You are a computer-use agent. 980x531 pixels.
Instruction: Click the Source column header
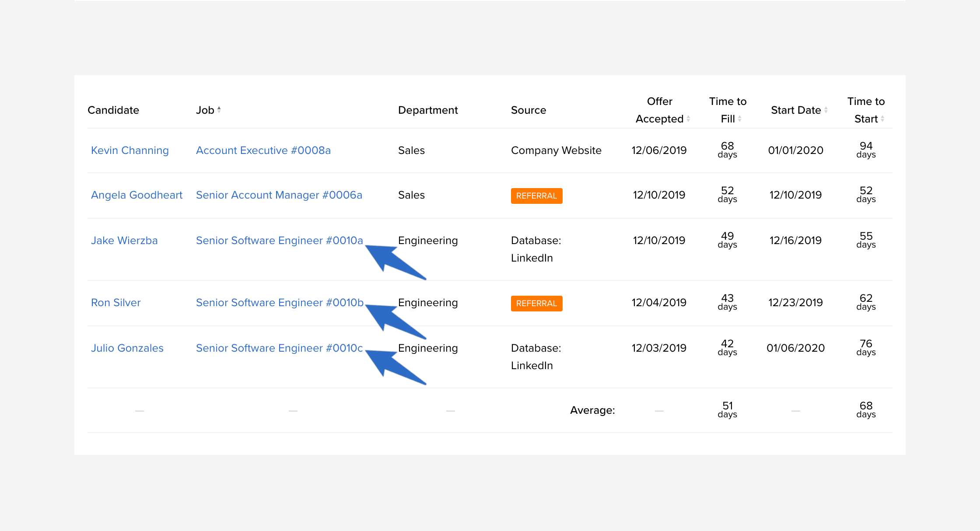coord(528,110)
